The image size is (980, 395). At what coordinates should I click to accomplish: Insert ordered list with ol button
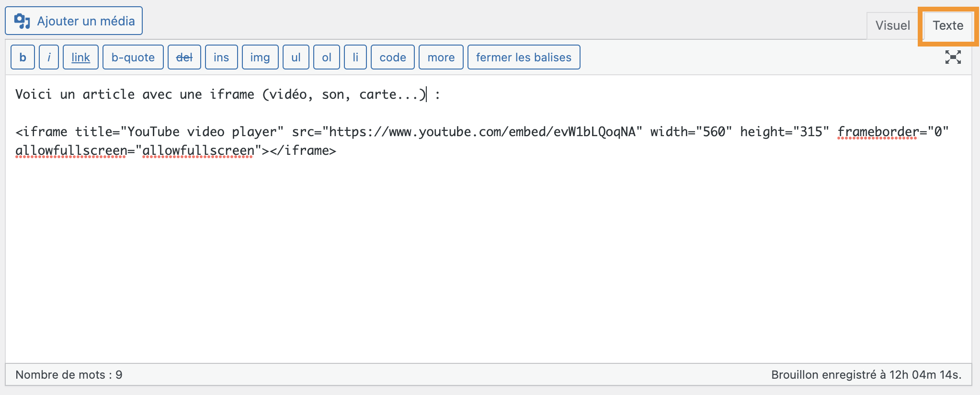[326, 58]
